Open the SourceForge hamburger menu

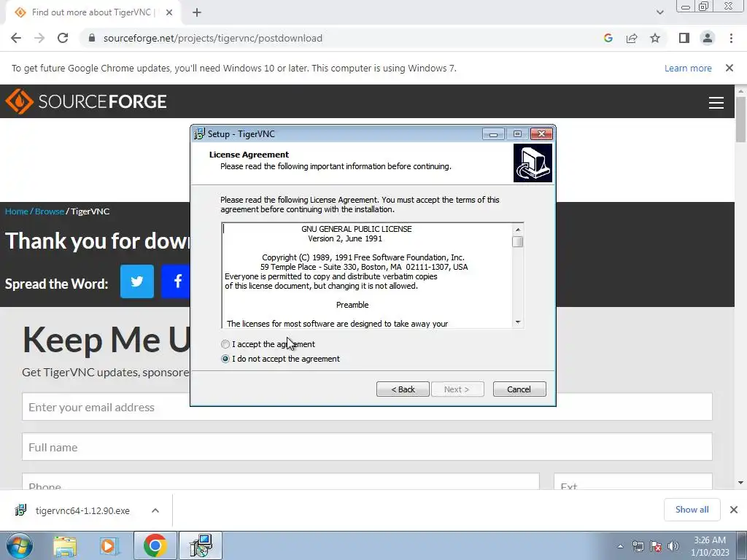tap(716, 102)
